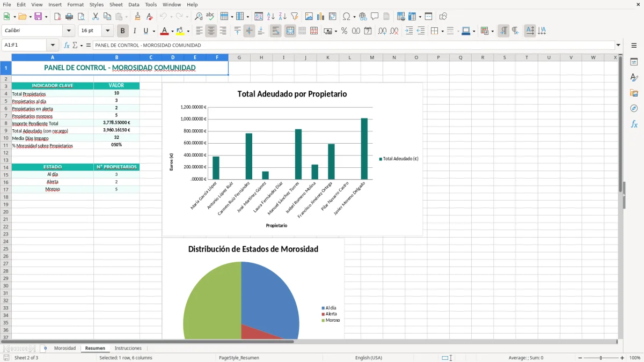Apply red font color swatch
644x362 pixels.
pyautogui.click(x=165, y=31)
